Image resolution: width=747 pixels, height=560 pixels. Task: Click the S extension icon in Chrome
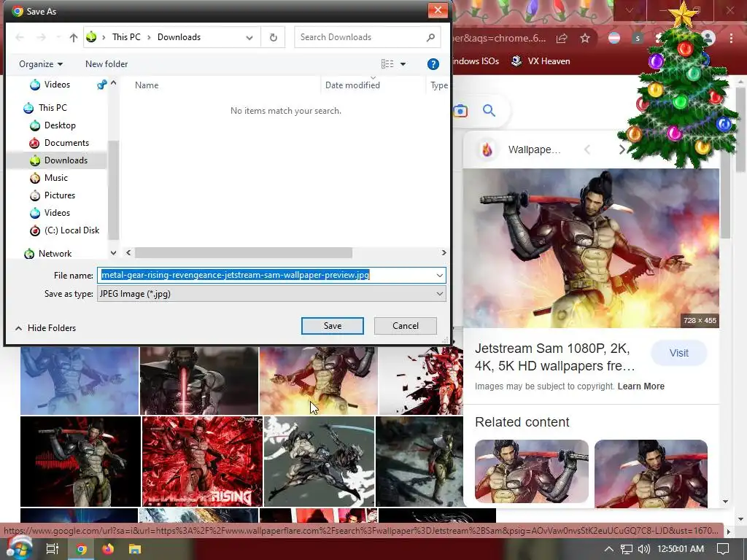638,38
